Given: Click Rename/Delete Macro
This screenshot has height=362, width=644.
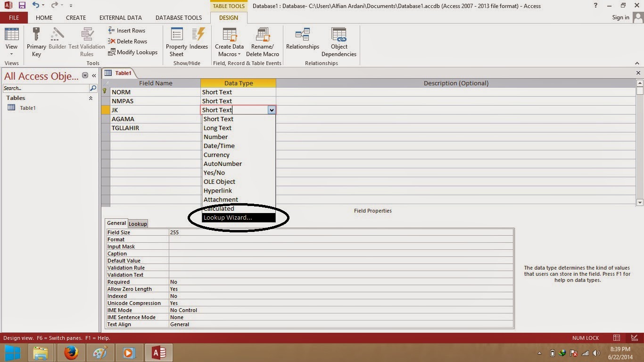Looking at the screenshot, I should (x=263, y=42).
